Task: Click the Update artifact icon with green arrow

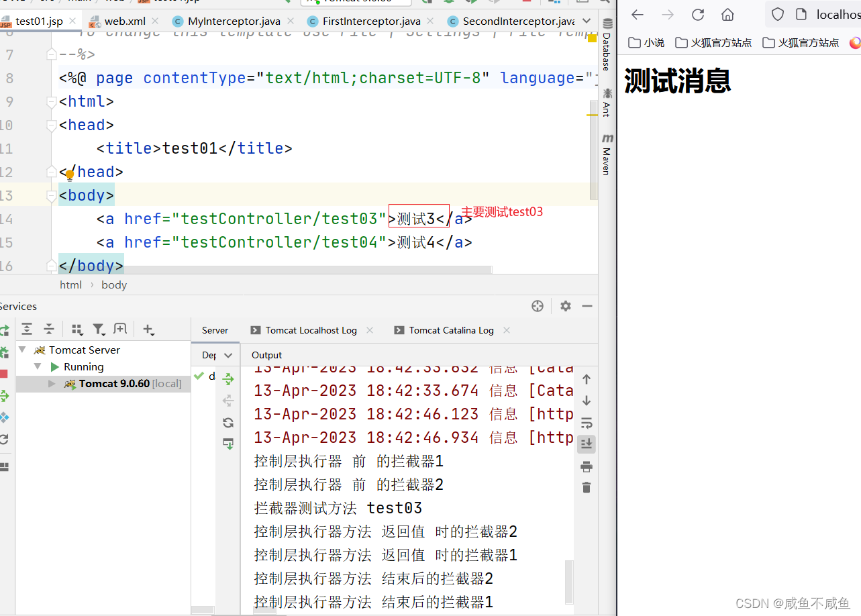Action: 228,444
